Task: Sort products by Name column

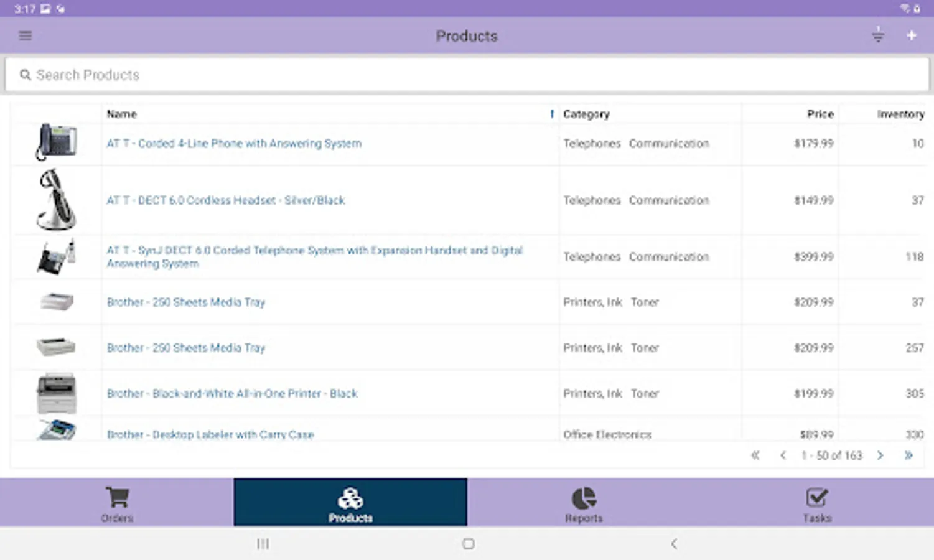Action: [121, 114]
